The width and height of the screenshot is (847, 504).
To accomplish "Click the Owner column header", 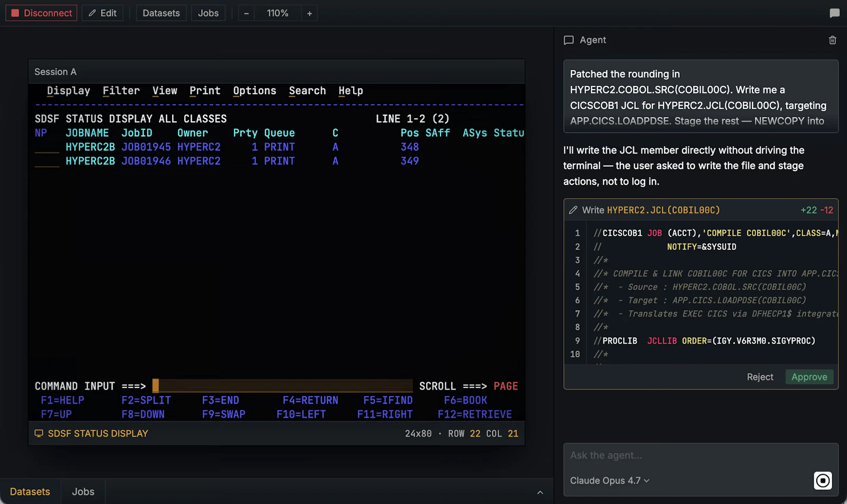I will [192, 133].
